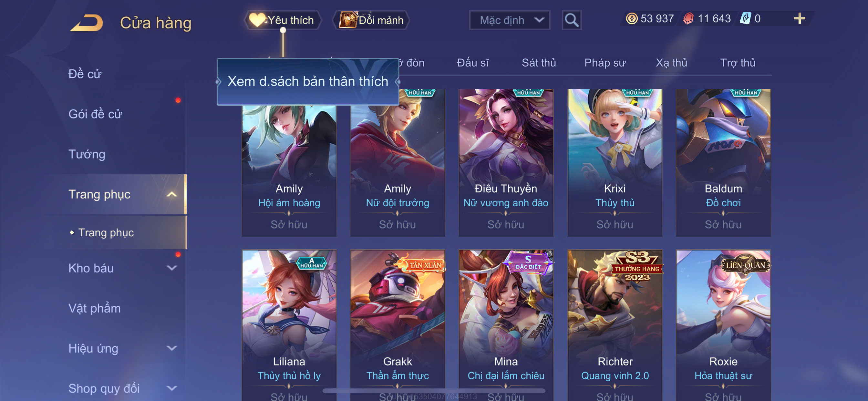Select the Xạ thủ filter tab
868x401 pixels.
coord(671,63)
